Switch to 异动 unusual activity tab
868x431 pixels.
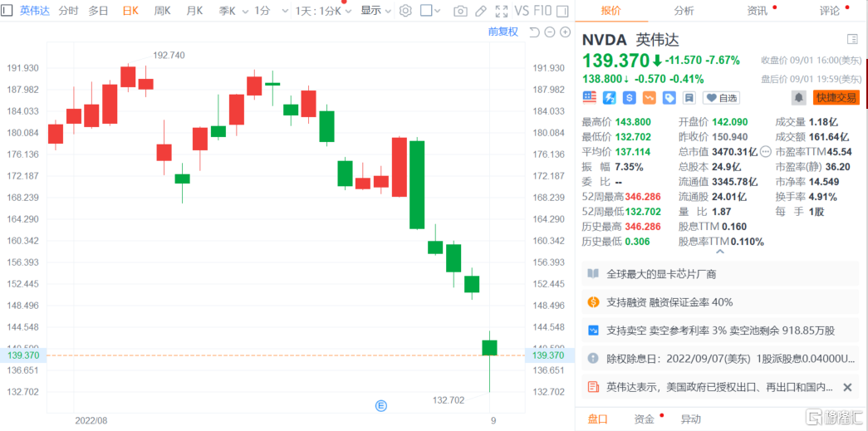pos(690,419)
